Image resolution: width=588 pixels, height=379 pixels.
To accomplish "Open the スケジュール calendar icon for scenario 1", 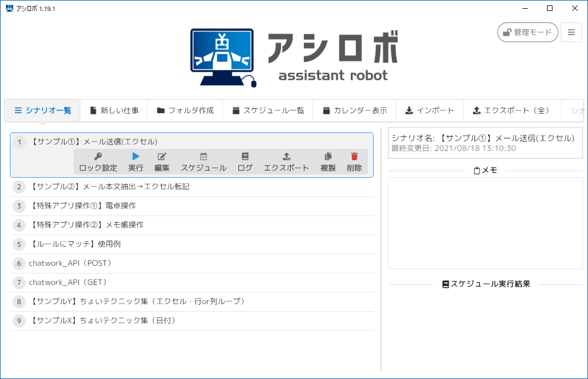I will point(204,156).
